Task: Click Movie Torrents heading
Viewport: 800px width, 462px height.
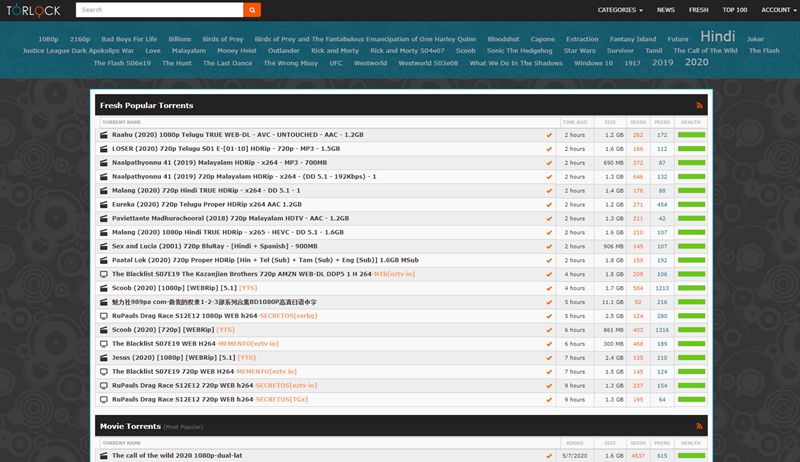Action: [130, 426]
